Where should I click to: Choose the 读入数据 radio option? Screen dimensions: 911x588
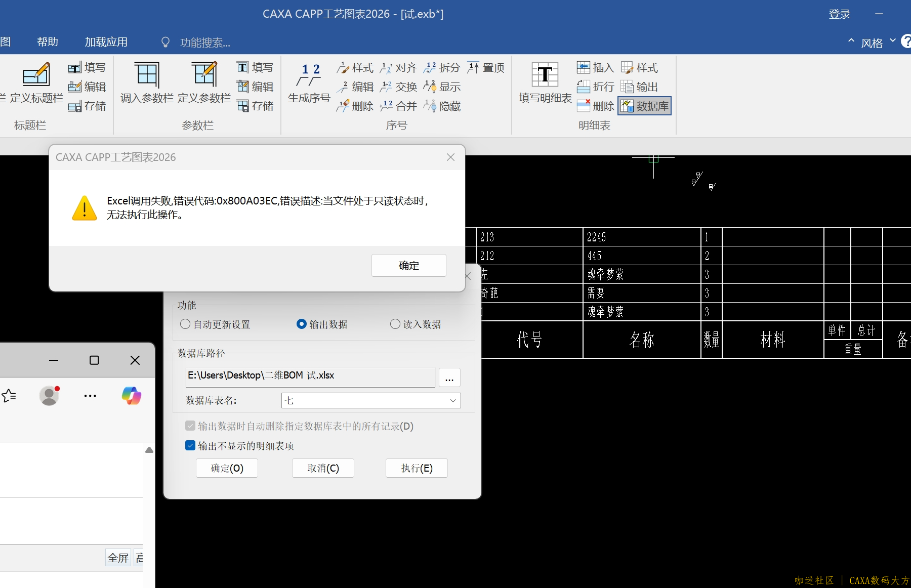pos(395,324)
